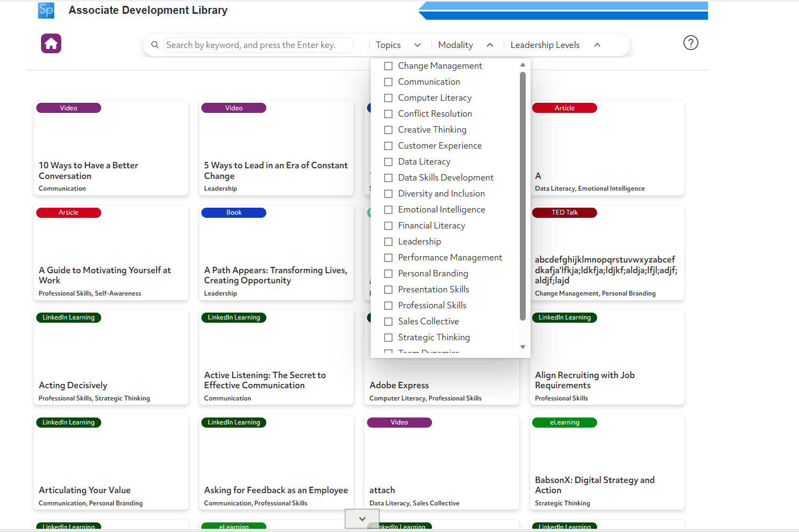799x532 pixels.
Task: Open the article card titled 'A'
Action: (607, 148)
